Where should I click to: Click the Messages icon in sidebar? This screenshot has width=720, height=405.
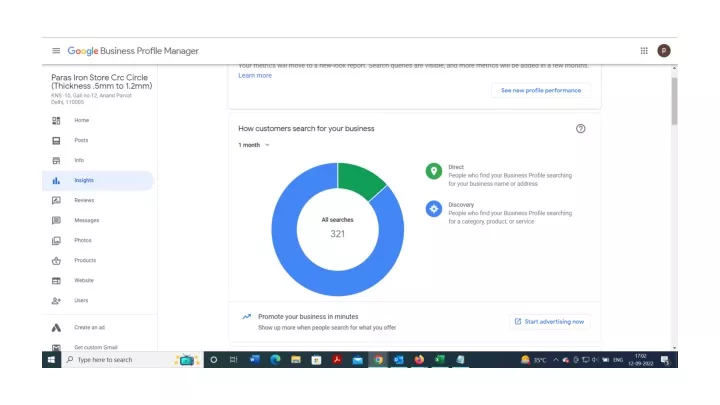[x=56, y=220]
